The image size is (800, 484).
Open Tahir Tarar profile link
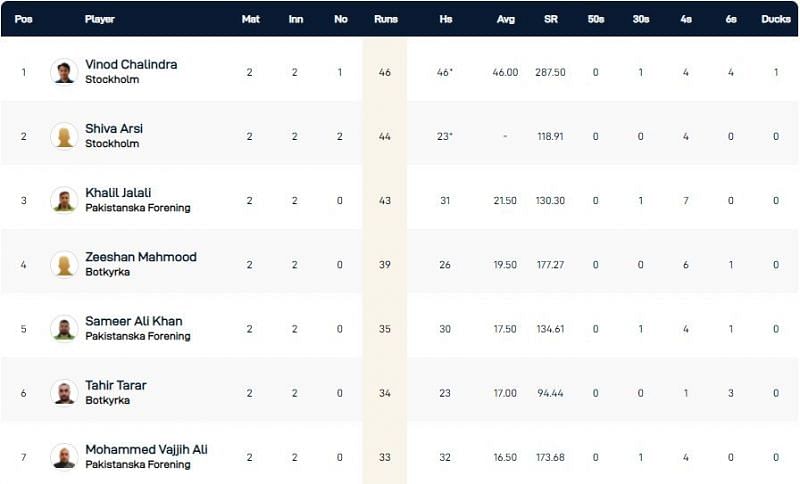pos(116,385)
